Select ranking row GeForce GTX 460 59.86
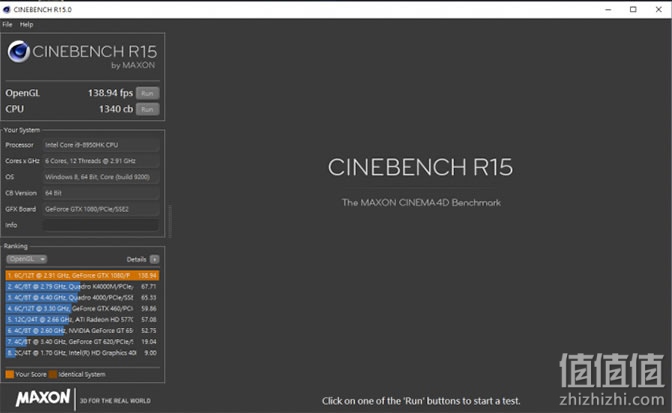The image size is (672, 413). (x=82, y=308)
